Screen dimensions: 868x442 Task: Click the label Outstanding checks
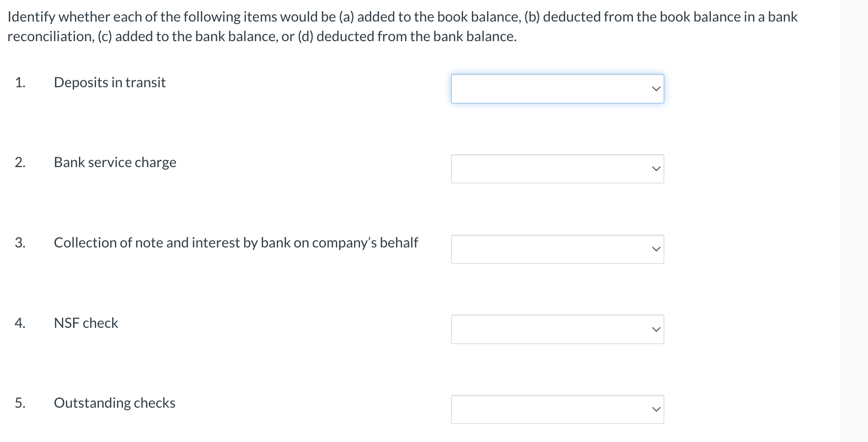(114, 402)
